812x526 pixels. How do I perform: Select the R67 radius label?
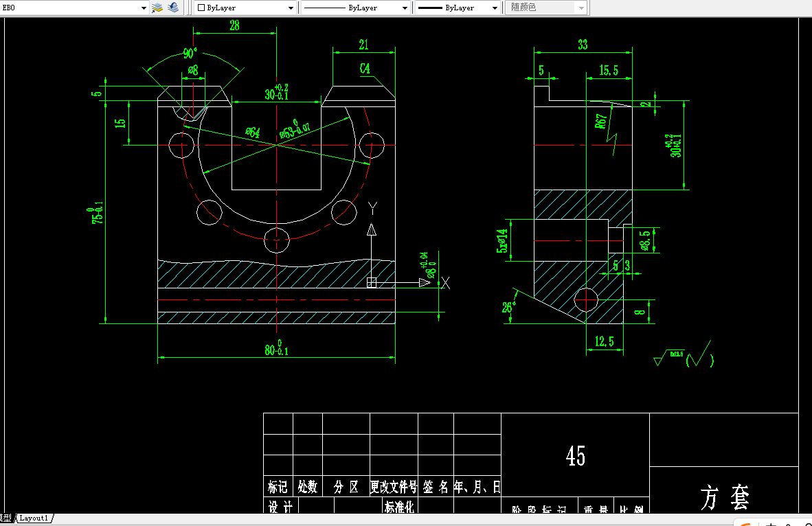coord(600,121)
